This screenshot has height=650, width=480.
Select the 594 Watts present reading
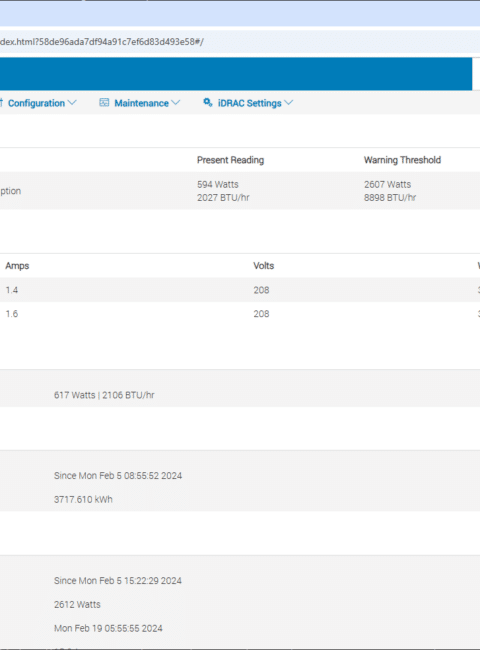pos(218,184)
